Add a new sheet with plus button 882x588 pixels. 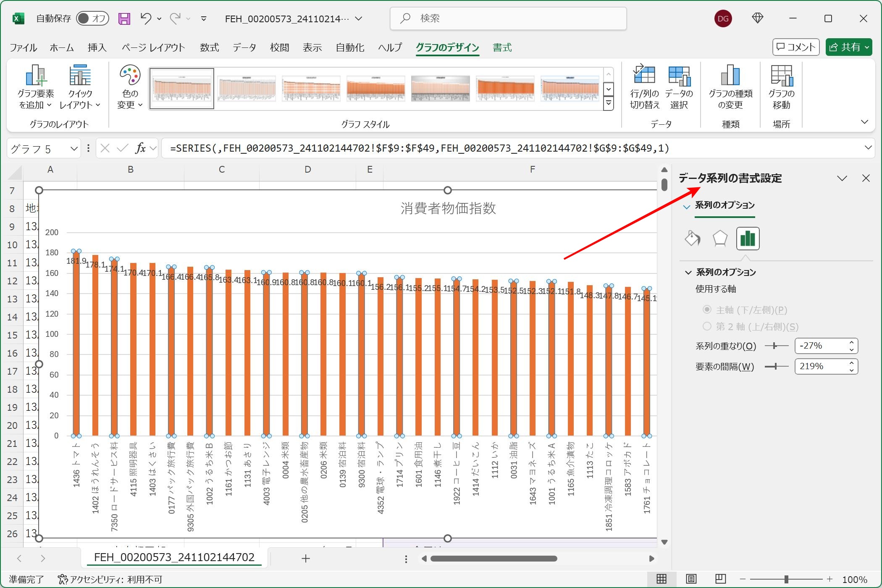click(306, 558)
